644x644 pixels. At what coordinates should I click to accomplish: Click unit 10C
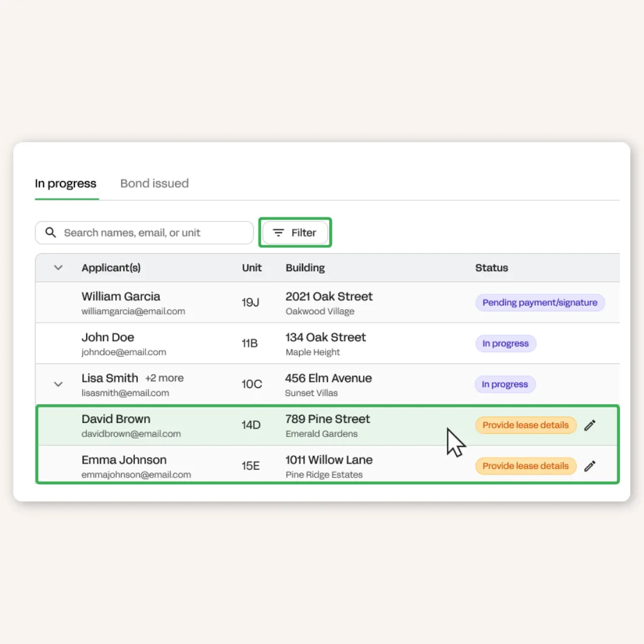click(251, 384)
